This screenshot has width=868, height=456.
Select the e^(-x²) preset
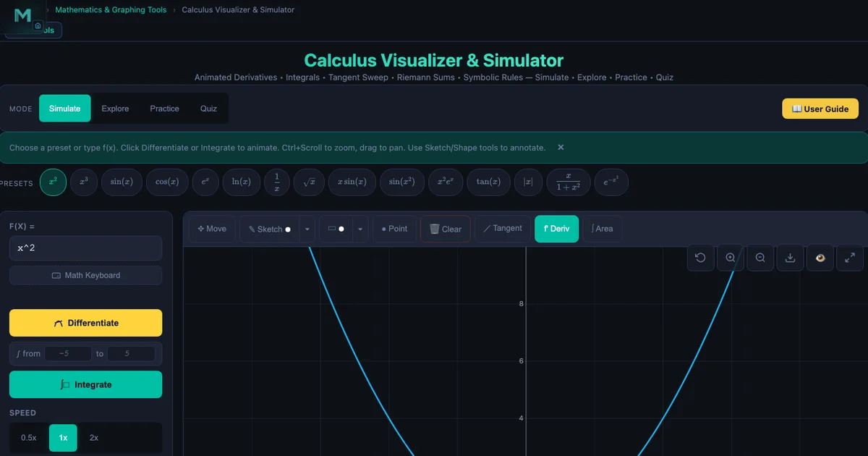coord(611,182)
